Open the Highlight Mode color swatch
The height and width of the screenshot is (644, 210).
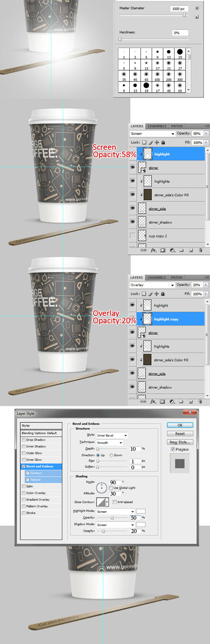tap(141, 511)
